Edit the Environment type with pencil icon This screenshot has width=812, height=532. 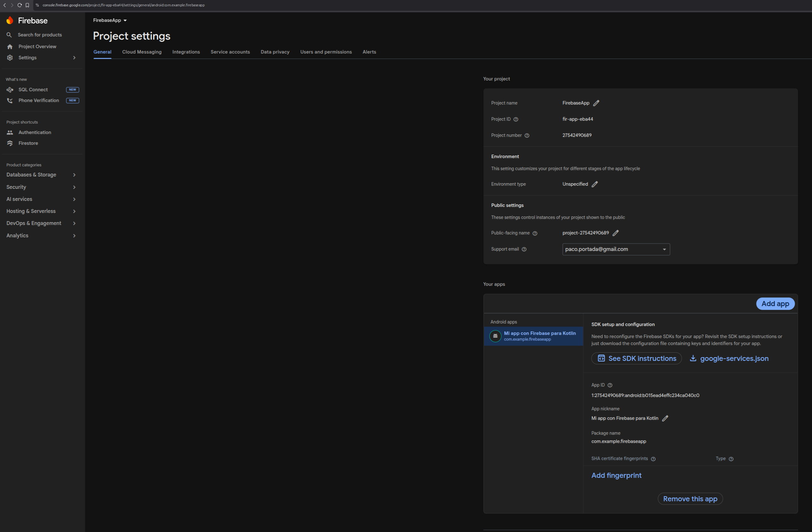(x=595, y=184)
